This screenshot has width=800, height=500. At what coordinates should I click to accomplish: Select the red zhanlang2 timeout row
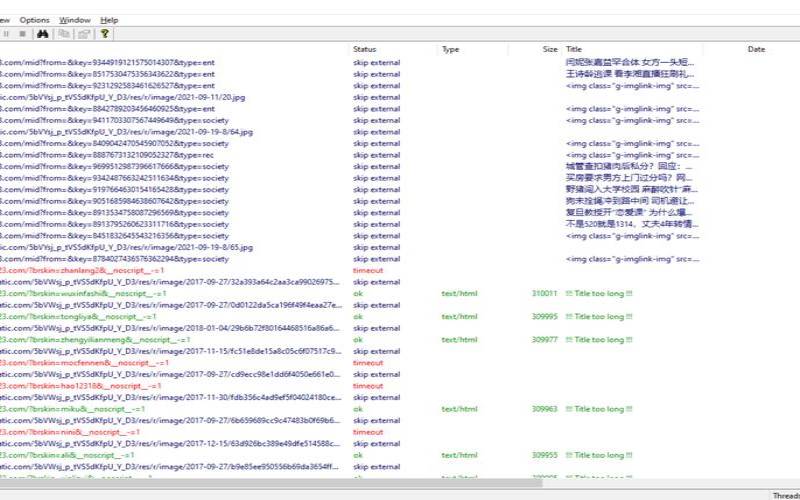click(400, 270)
